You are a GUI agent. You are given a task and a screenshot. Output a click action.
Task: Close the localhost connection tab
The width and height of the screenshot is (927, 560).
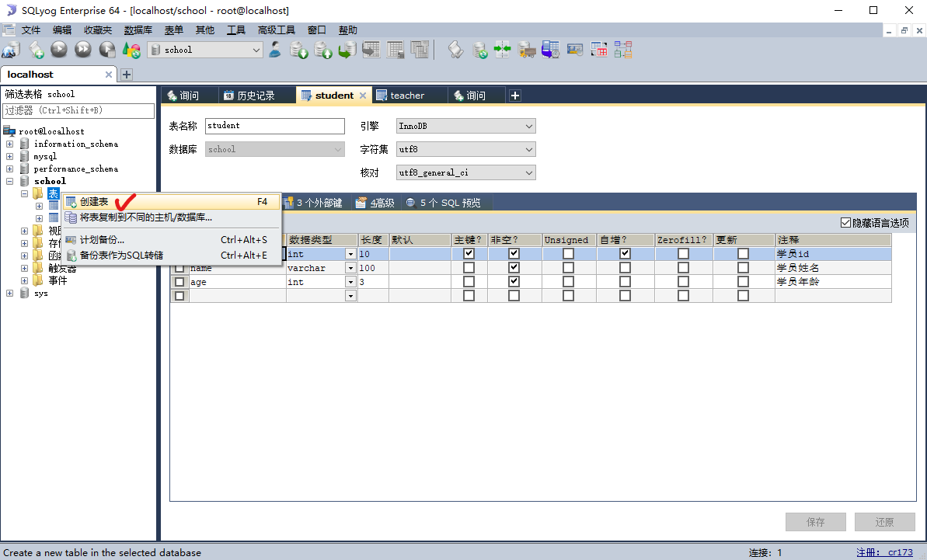pyautogui.click(x=108, y=75)
